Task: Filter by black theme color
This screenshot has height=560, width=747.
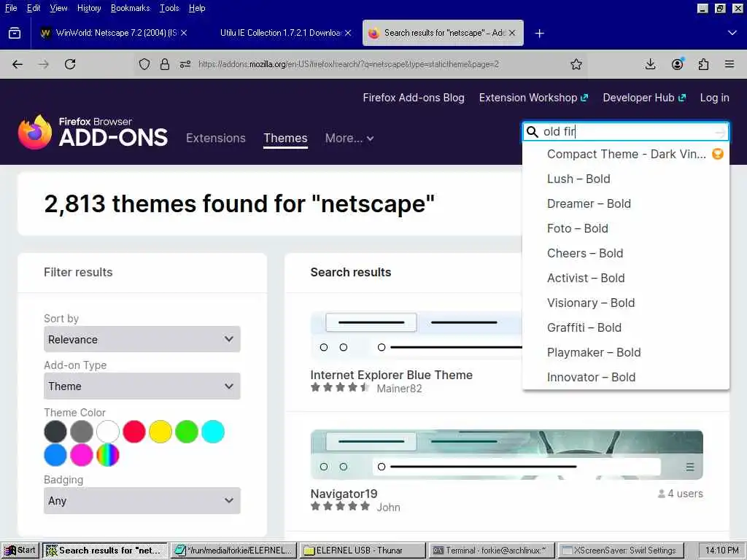Action: coord(55,432)
